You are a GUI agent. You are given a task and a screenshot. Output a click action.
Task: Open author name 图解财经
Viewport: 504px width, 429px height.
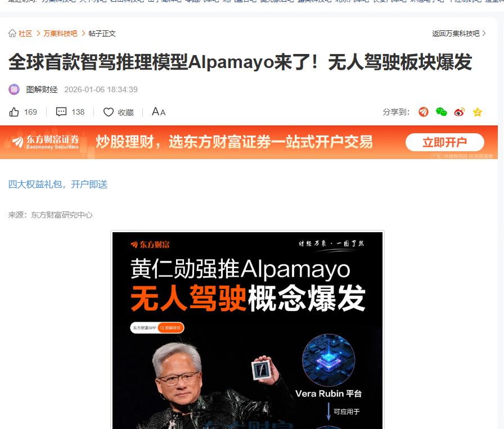[42, 89]
